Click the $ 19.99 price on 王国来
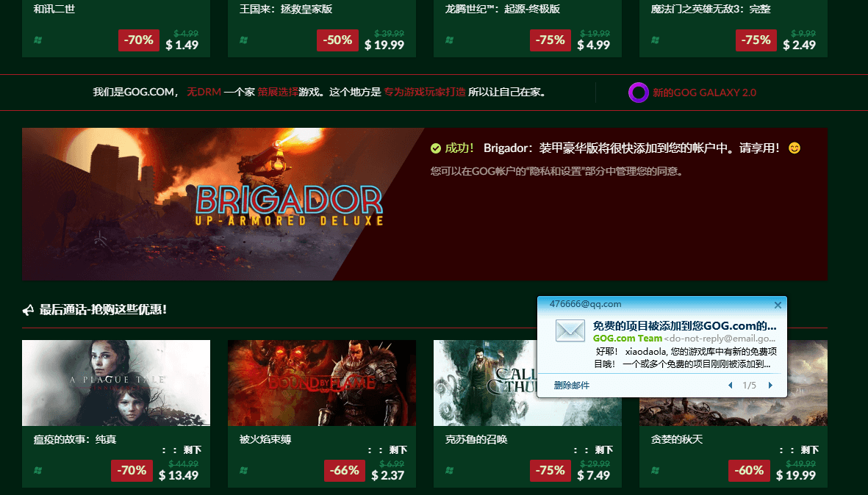Image resolution: width=868 pixels, height=495 pixels. click(x=384, y=45)
